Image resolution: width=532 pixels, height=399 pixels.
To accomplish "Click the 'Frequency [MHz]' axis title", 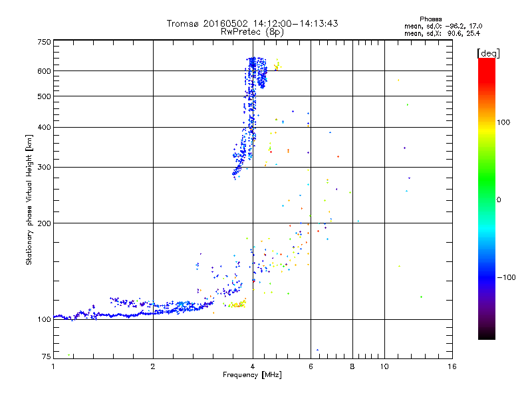I will (252, 375).
